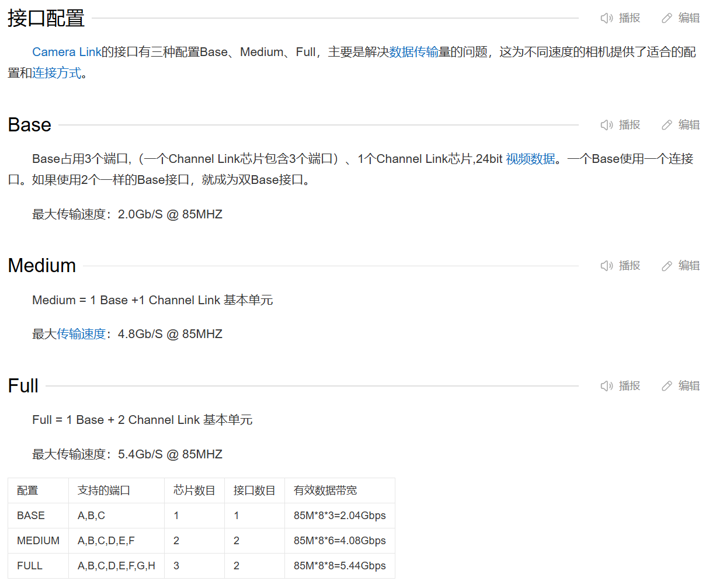Click 编辑 text in Base section header

689,125
